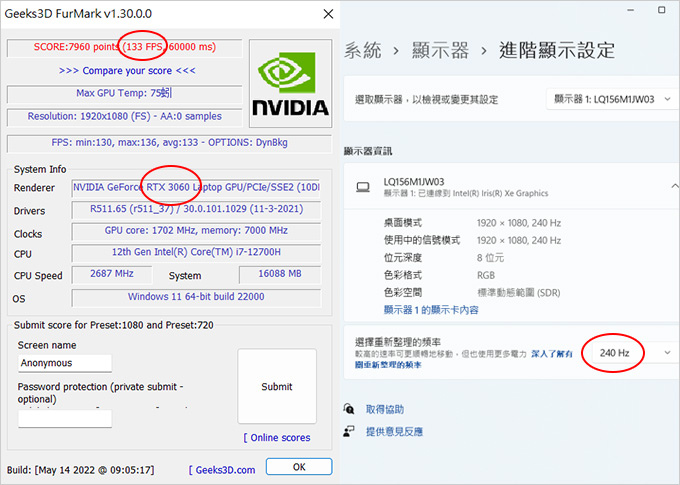Click the Renderer NVIDIA GeForce RTX 3060 field
The width and height of the screenshot is (680, 485).
pyautogui.click(x=196, y=187)
